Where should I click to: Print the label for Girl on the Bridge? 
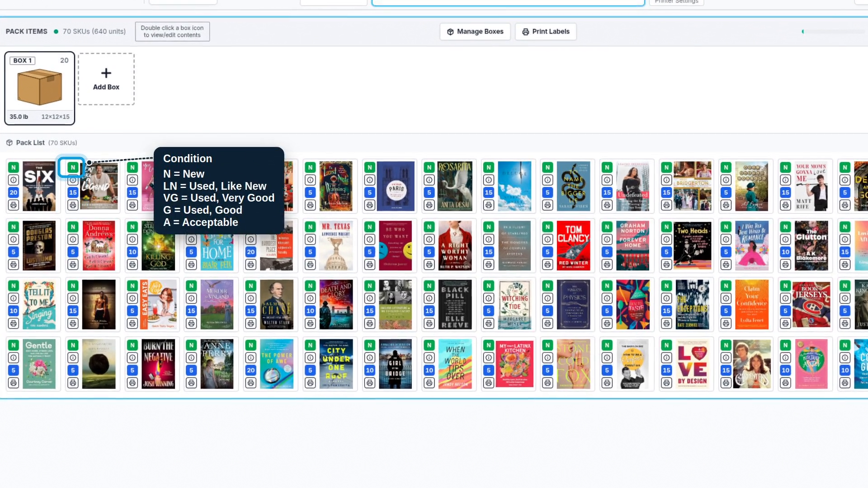click(370, 383)
